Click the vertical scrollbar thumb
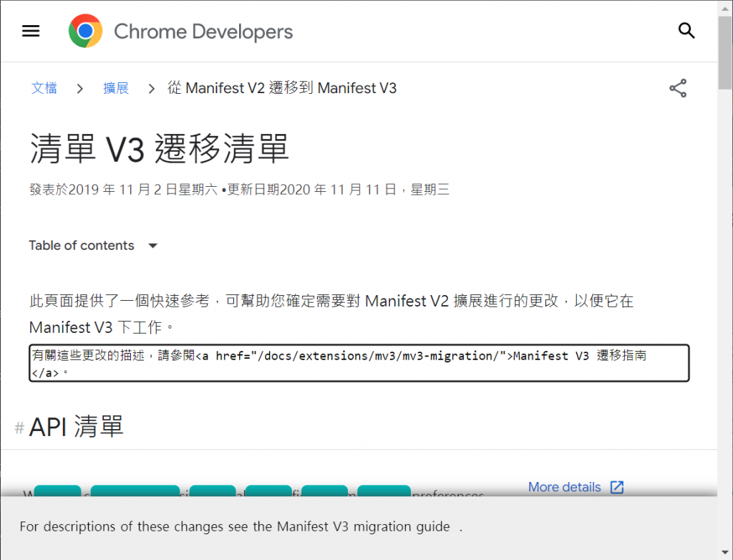The width and height of the screenshot is (733, 560). [725, 52]
